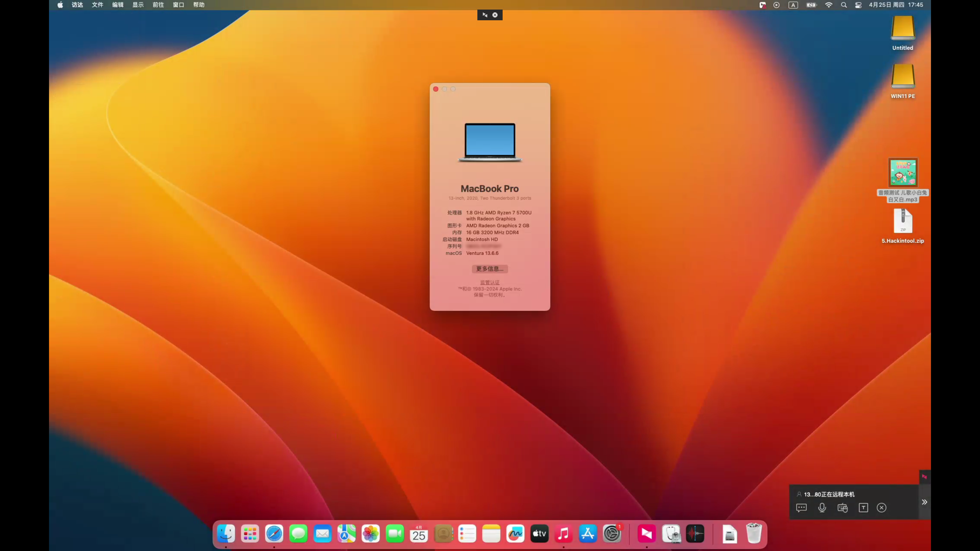Open the input source A menu
The image size is (980, 551).
point(793,5)
